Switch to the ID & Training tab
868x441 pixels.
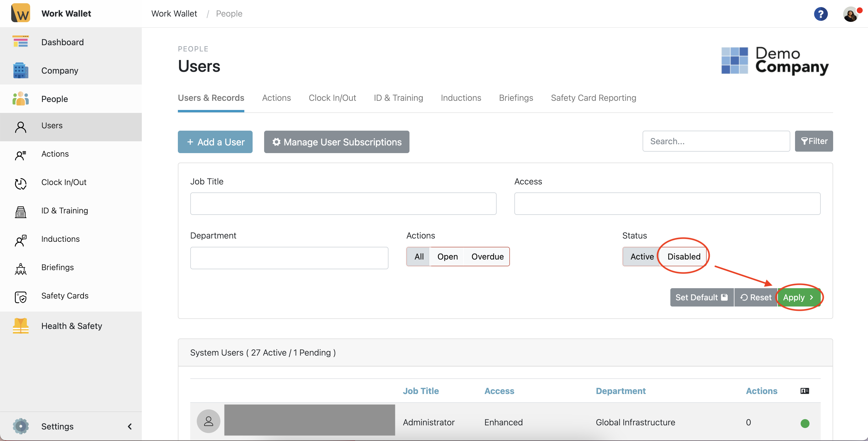(398, 98)
